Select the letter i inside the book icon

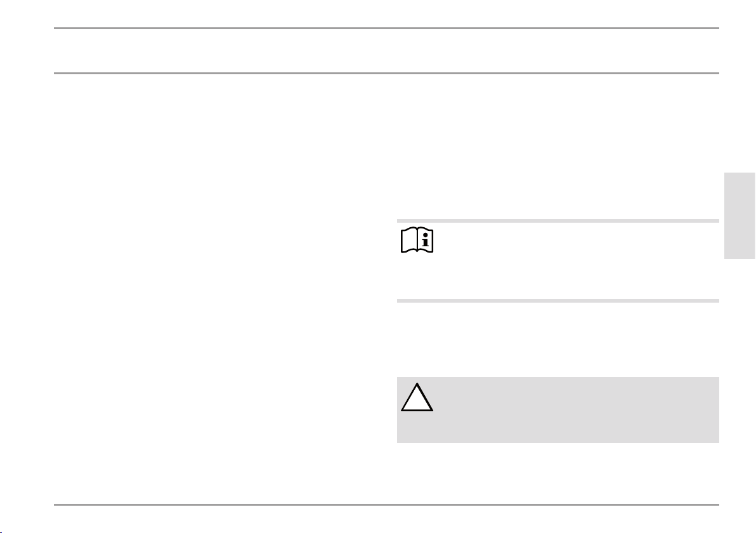[425, 240]
